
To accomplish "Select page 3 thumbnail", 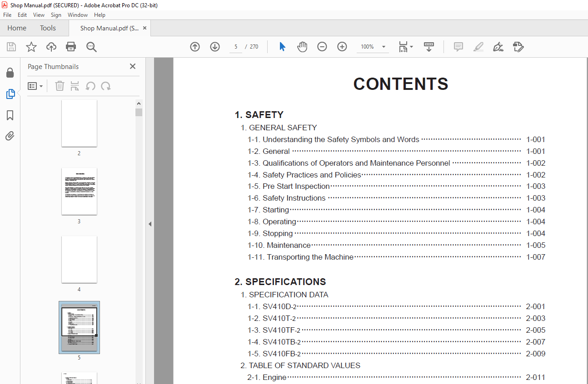I will [x=79, y=191].
